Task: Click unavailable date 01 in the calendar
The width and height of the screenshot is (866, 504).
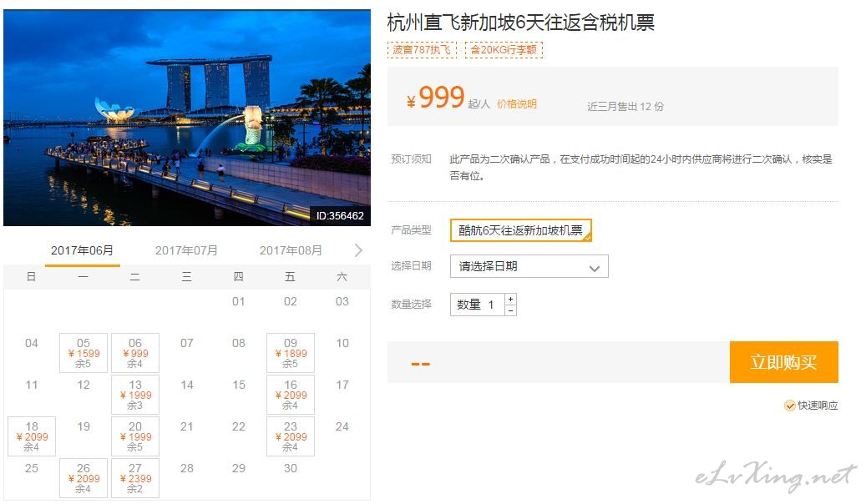Action: point(239,301)
